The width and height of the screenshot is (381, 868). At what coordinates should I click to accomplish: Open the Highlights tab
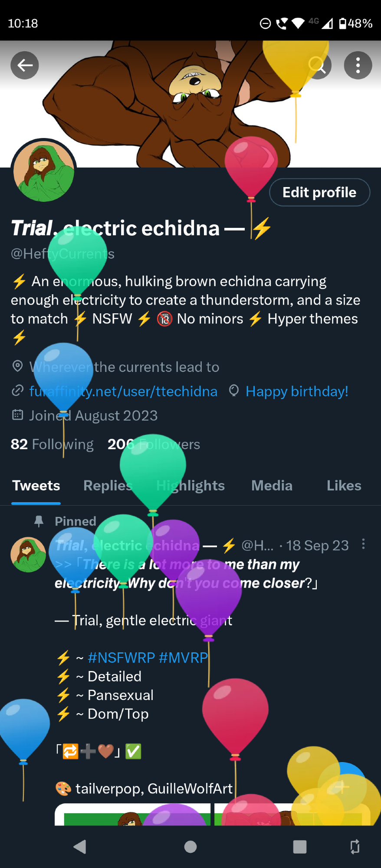pyautogui.click(x=190, y=486)
